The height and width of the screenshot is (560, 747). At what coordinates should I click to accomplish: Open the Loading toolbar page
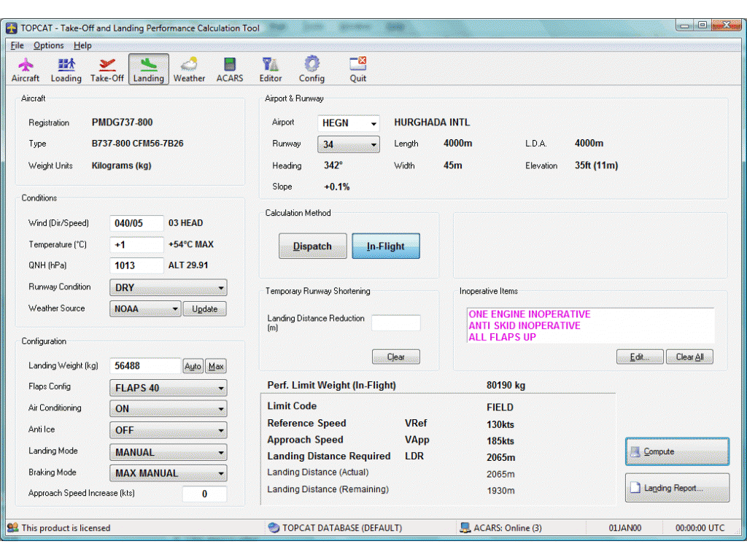click(x=66, y=69)
